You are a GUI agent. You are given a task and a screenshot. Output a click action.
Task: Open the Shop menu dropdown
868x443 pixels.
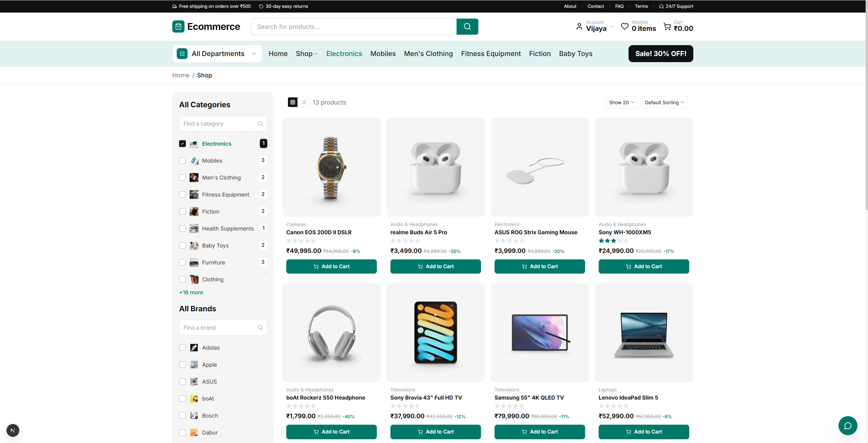click(307, 54)
